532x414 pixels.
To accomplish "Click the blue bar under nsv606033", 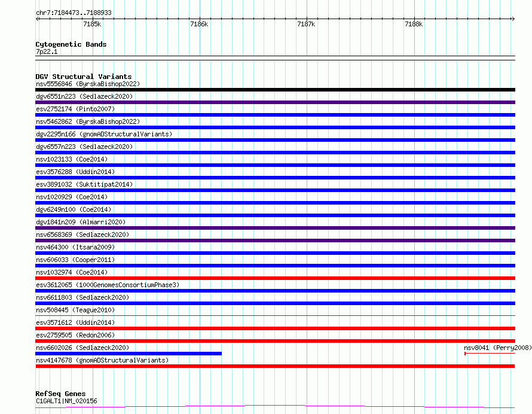I will [x=275, y=266].
